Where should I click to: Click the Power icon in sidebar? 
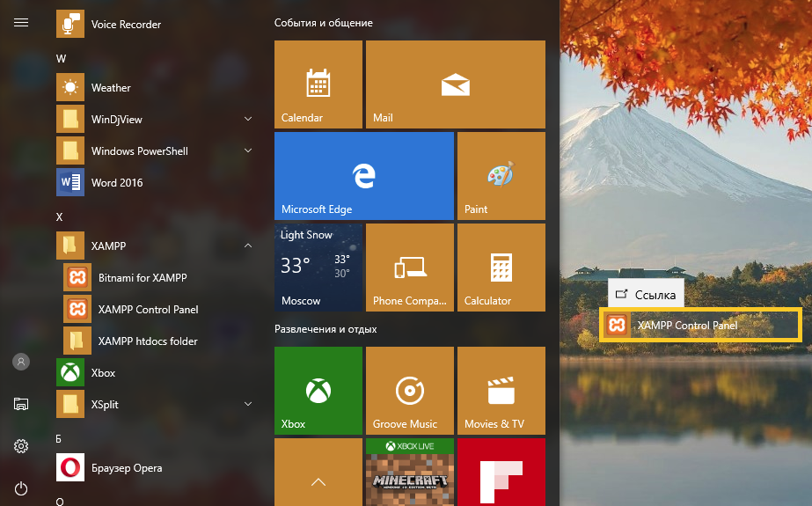21,488
